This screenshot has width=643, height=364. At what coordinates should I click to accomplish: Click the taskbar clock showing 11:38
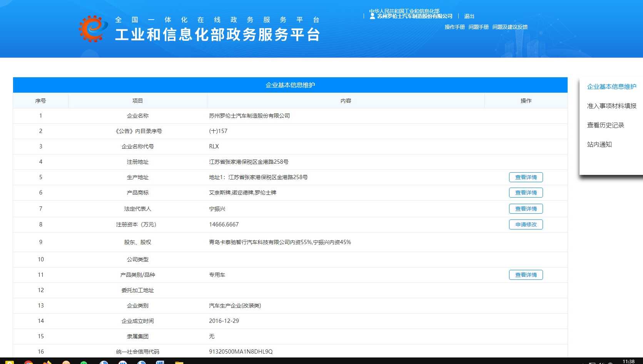point(628,361)
